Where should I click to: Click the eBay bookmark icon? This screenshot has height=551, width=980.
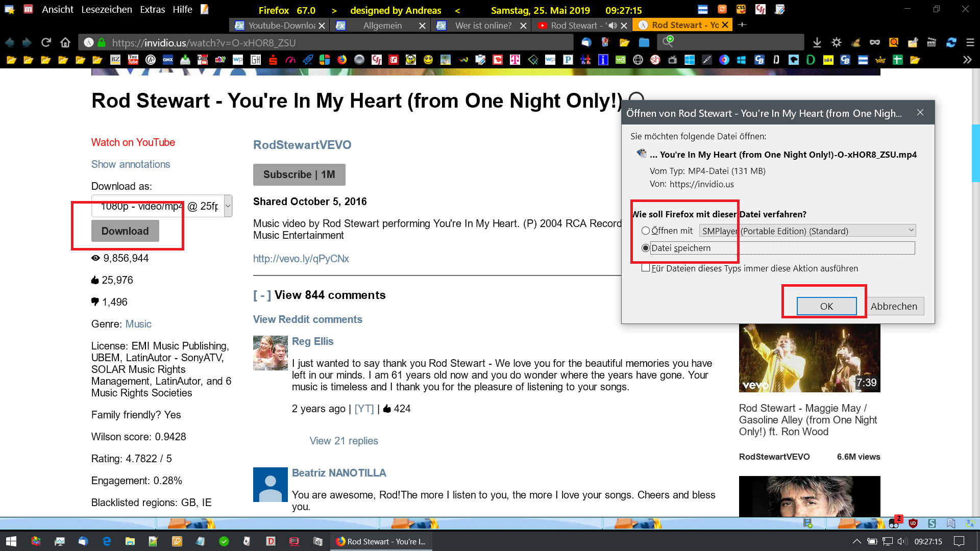[x=220, y=60]
